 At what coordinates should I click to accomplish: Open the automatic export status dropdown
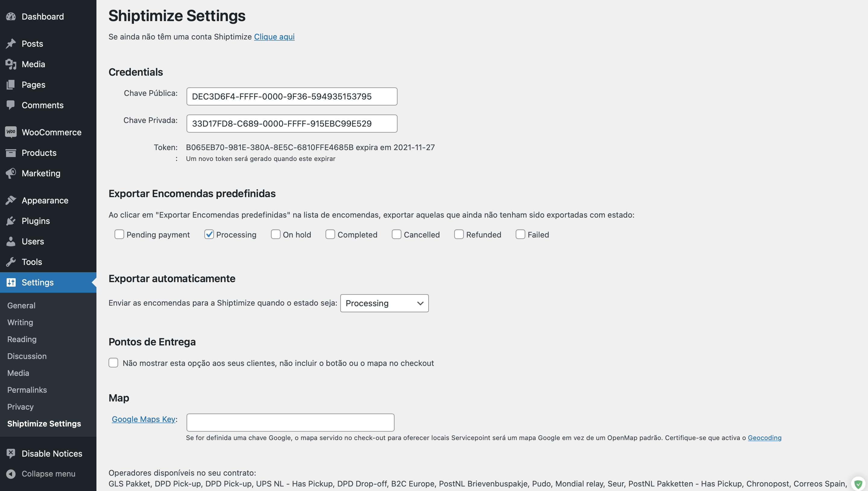coord(384,303)
